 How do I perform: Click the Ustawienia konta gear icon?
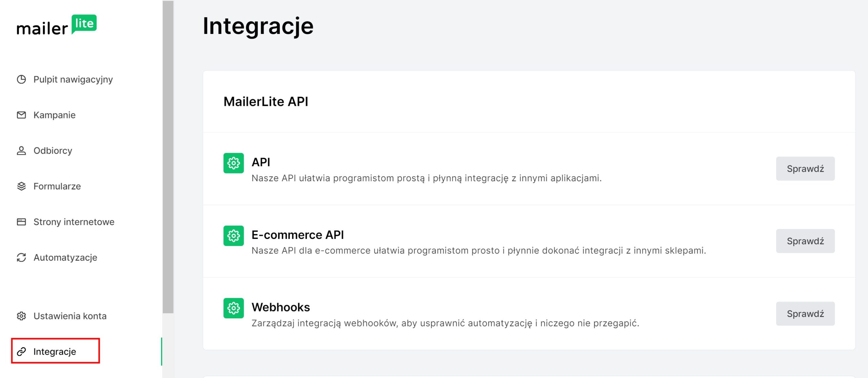click(21, 316)
